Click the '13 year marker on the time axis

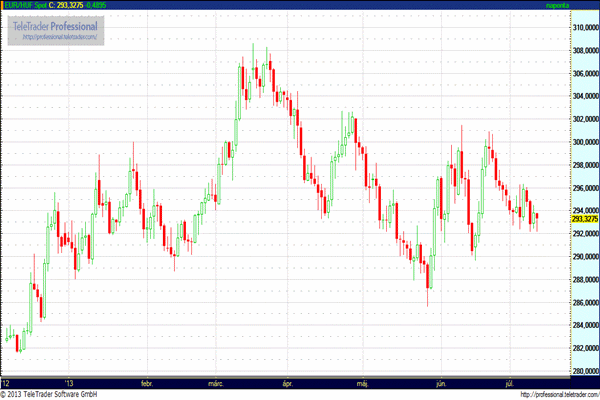[x=68, y=382]
